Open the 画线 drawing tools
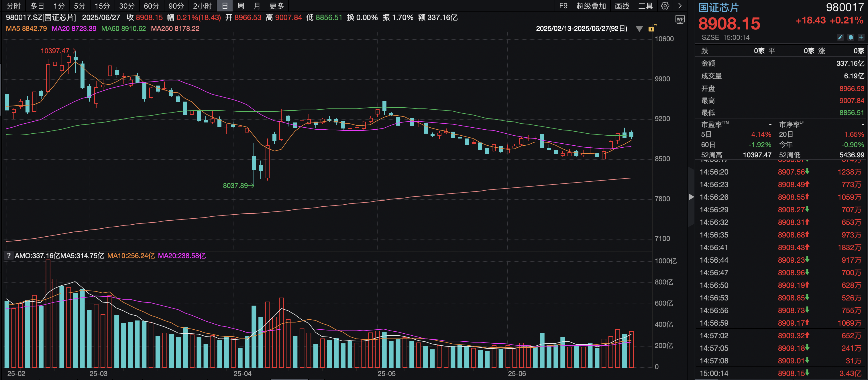Image resolution: width=868 pixels, height=380 pixels. coord(622,6)
